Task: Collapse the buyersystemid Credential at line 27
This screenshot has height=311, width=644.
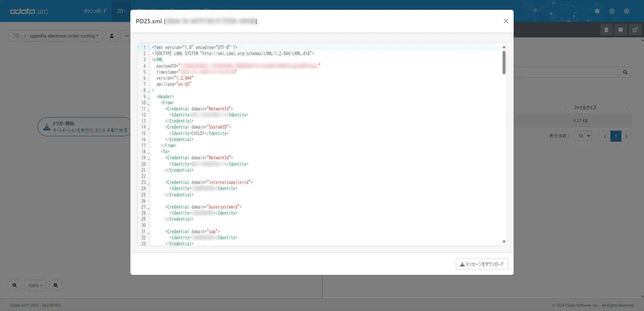Action: coord(149,208)
